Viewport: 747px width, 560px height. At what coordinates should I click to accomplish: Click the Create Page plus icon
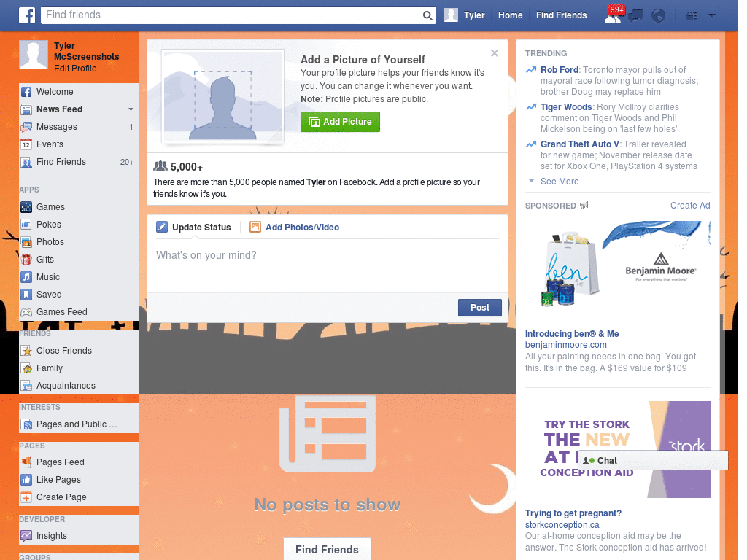point(26,497)
